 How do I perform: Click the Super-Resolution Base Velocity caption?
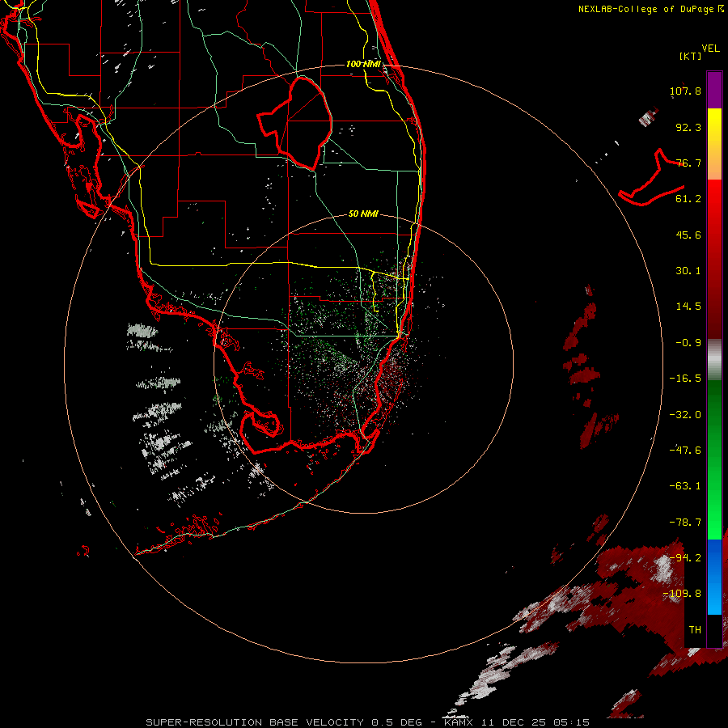point(368,722)
